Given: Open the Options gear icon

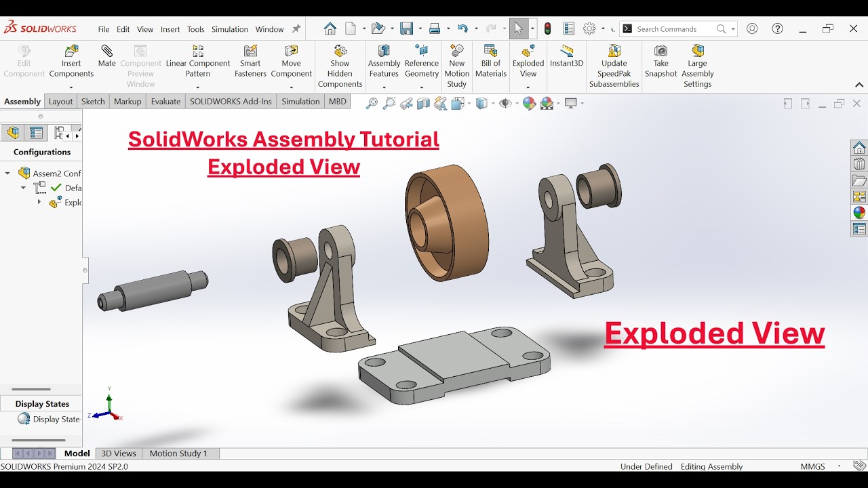Looking at the screenshot, I should 589,28.
